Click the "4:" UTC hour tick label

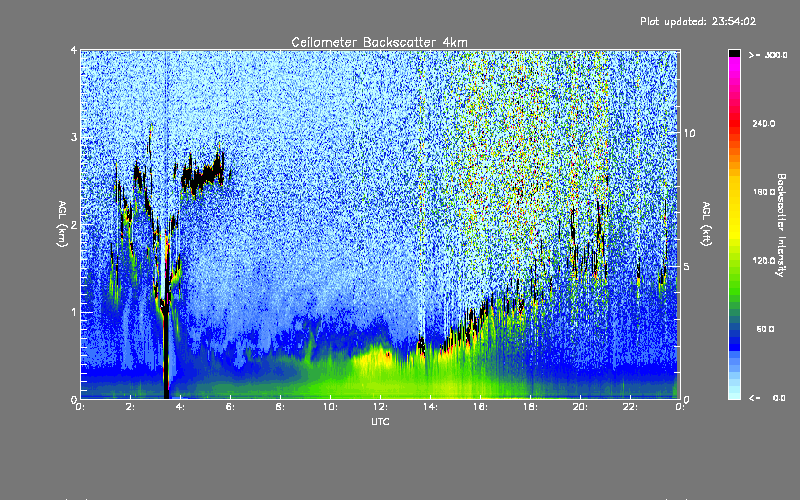(x=180, y=407)
